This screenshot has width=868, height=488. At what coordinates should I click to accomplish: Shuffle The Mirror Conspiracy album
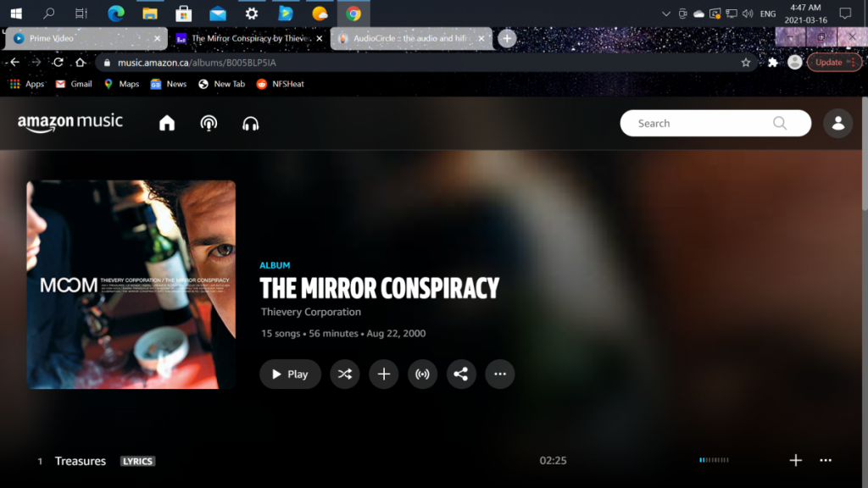pyautogui.click(x=345, y=374)
